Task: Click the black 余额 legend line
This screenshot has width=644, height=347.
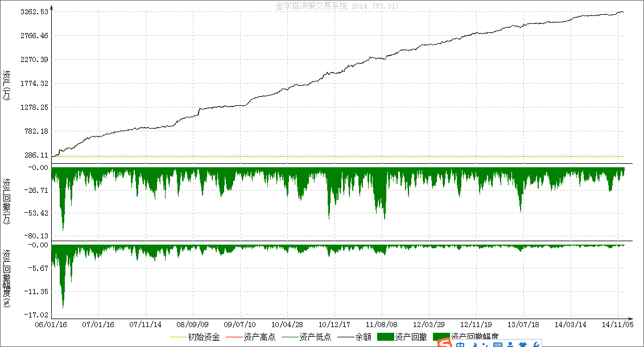Action: pyautogui.click(x=345, y=337)
